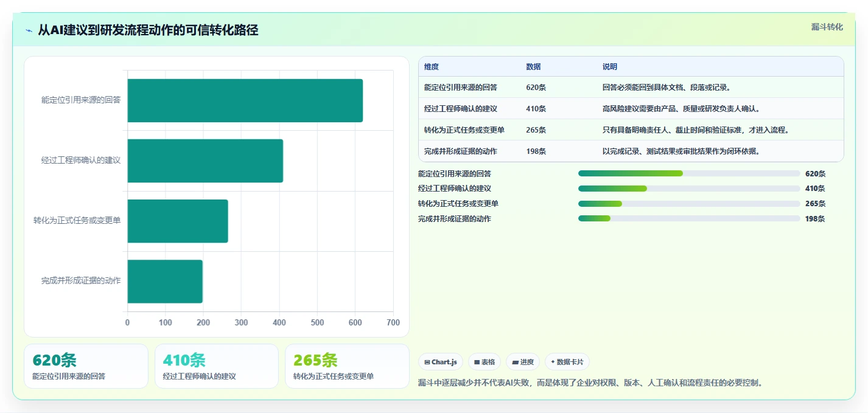868x413 pixels.
Task: Click the title 从AI建议到研发流程动作的可信转化路径
Action: point(148,30)
